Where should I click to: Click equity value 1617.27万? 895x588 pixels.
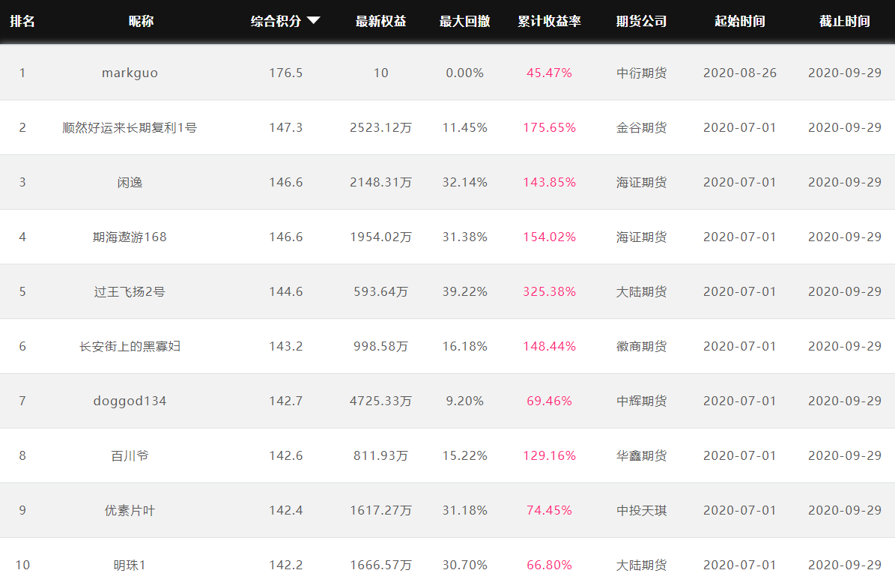[x=380, y=510]
